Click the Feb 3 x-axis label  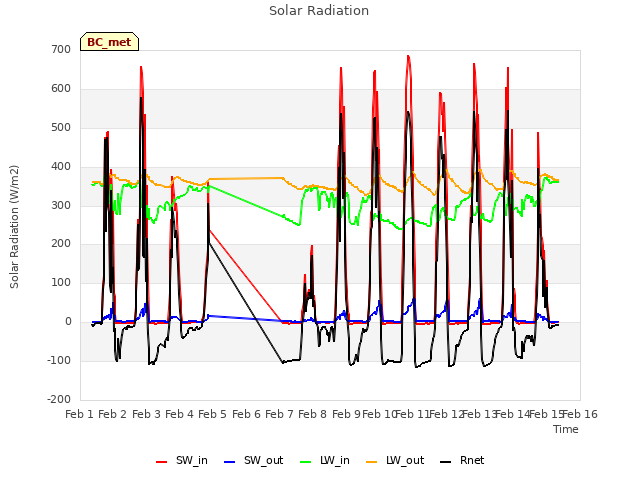[146, 414]
